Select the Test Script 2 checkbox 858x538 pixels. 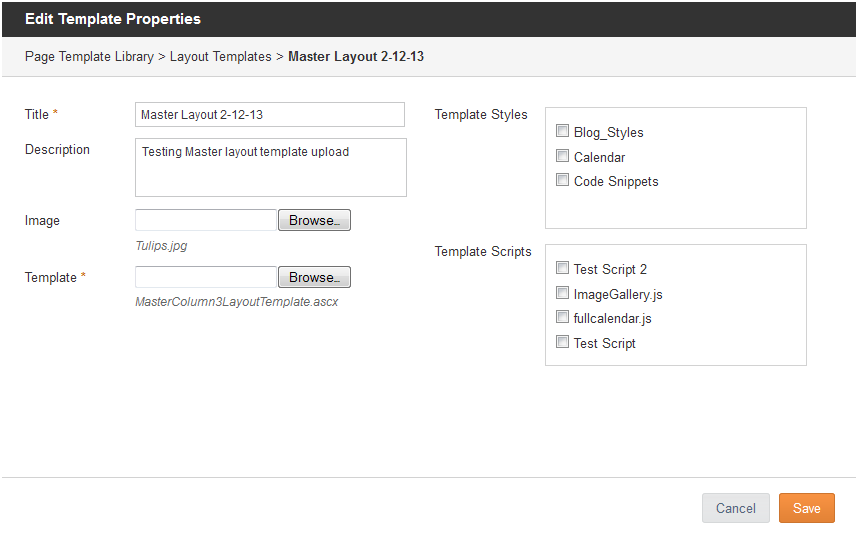[x=562, y=268]
